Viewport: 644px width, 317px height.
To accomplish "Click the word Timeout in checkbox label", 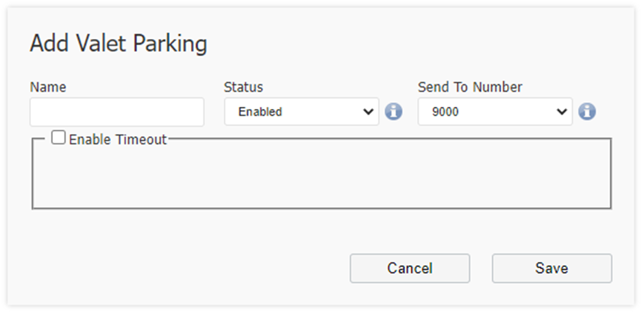I will tap(140, 140).
